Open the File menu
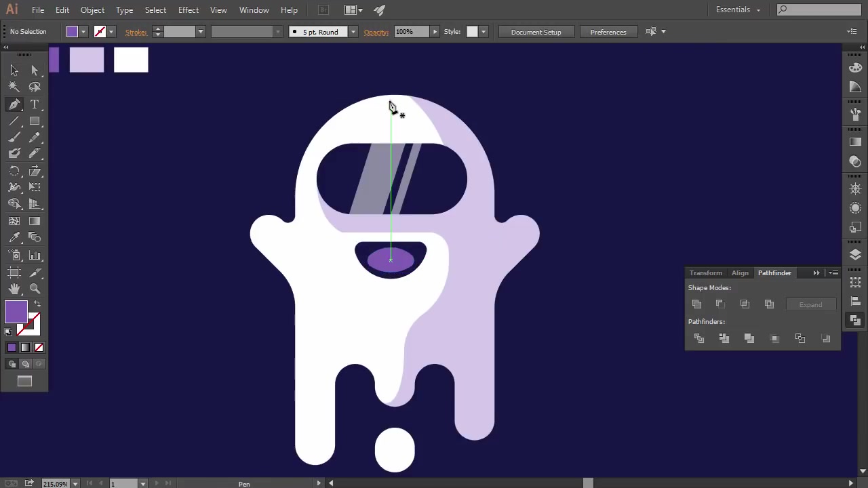Viewport: 868px width, 488px height. [38, 10]
